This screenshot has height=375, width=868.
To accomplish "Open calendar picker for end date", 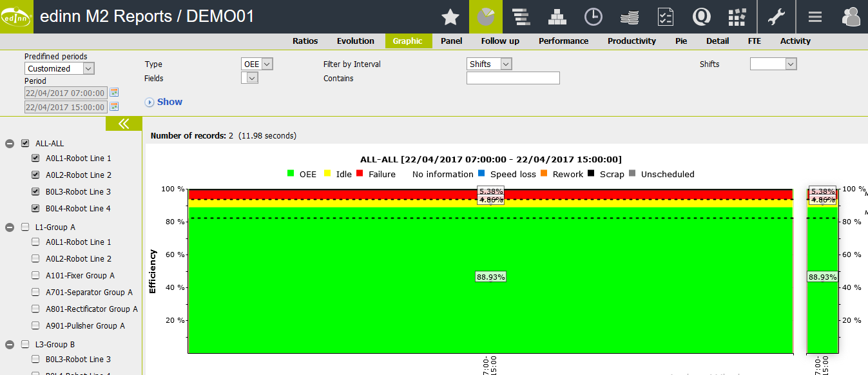I will click(114, 107).
